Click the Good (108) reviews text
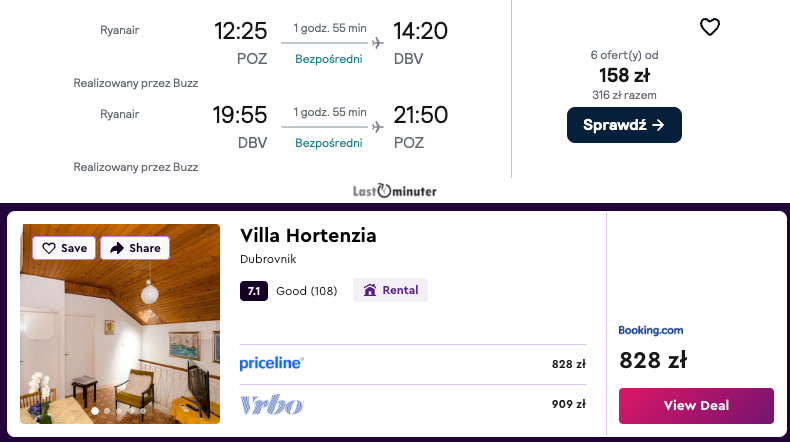The height and width of the screenshot is (442, 790). click(x=306, y=291)
